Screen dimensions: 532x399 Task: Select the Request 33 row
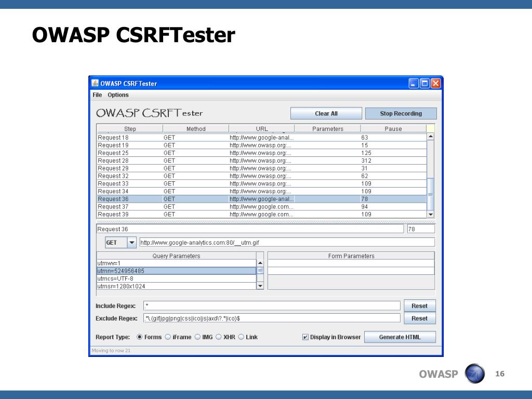[x=262, y=183]
